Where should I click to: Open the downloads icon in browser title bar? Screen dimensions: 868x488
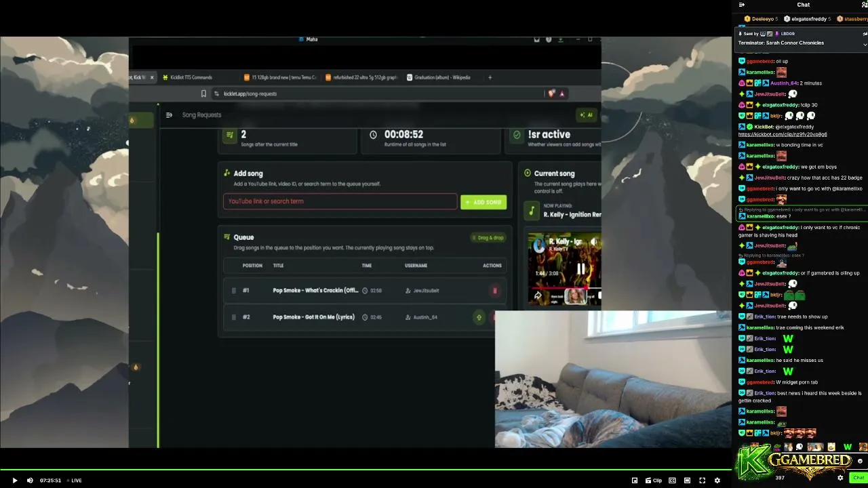pos(561,39)
